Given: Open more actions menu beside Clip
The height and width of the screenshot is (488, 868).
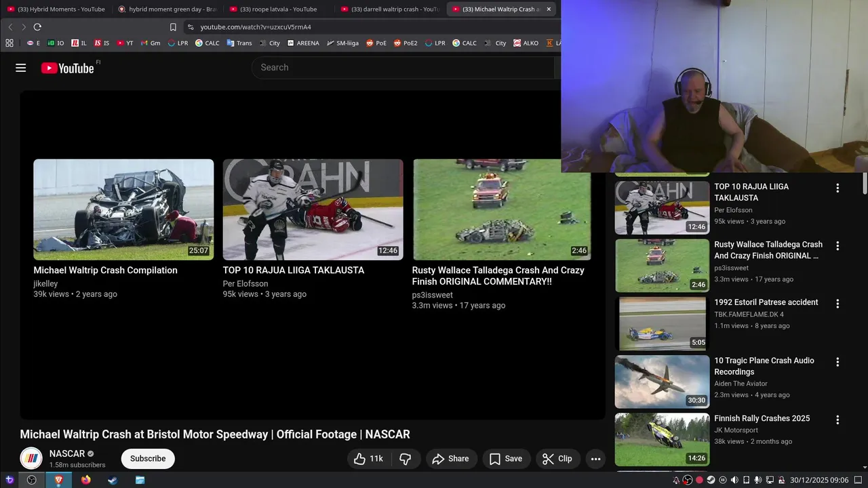Looking at the screenshot, I should 595,459.
